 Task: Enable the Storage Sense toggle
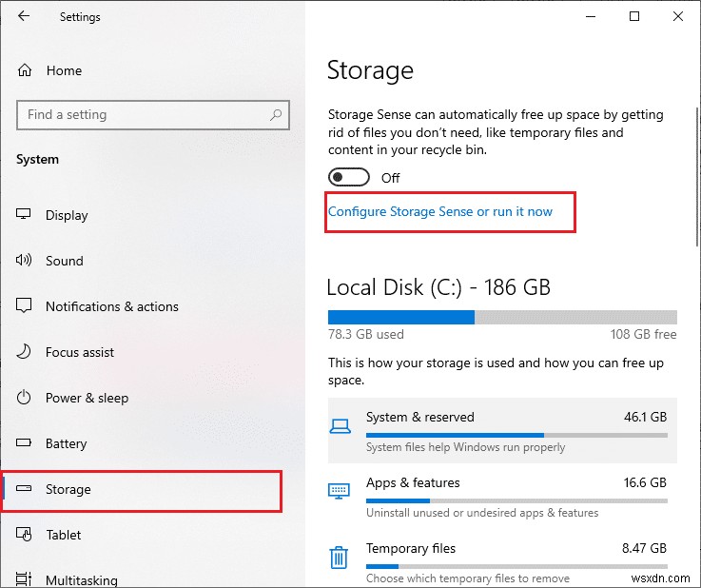349,178
